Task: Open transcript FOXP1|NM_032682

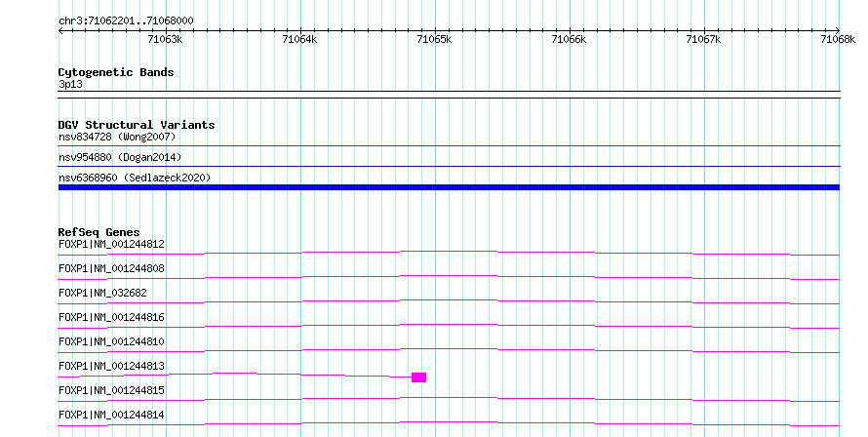Action: (x=102, y=293)
